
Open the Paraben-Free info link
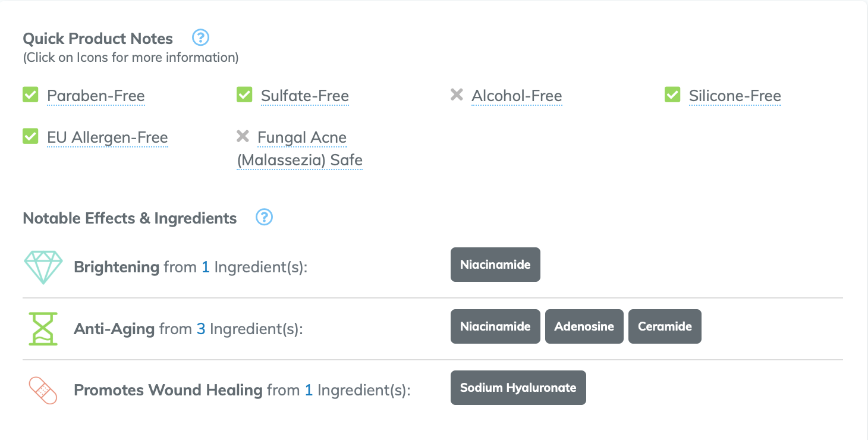(x=96, y=96)
